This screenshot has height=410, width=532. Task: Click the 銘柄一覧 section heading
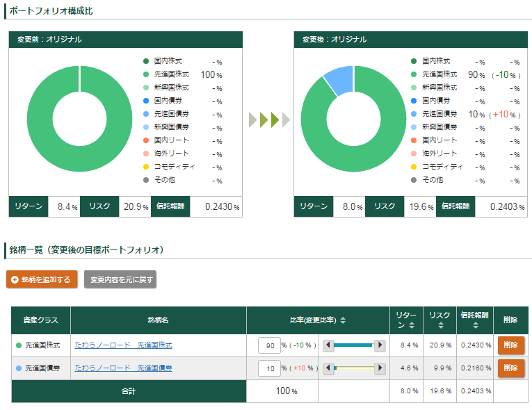tap(86, 250)
